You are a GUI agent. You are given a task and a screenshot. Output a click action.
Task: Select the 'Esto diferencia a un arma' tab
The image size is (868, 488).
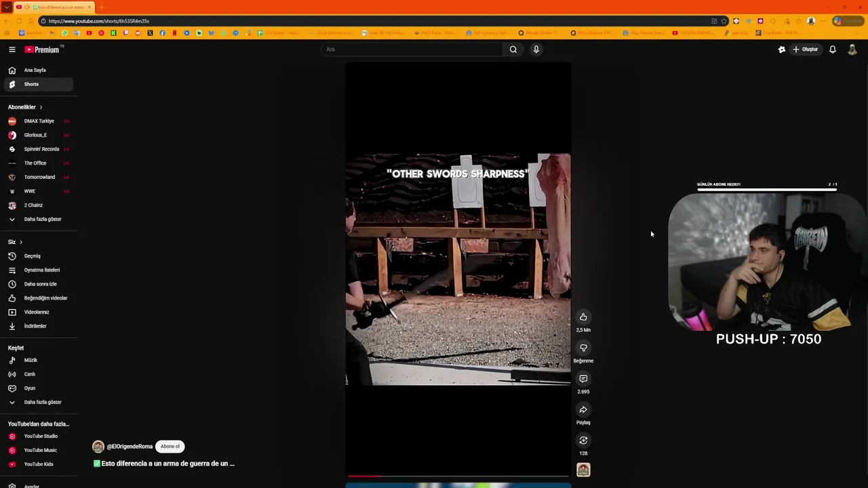point(54,7)
